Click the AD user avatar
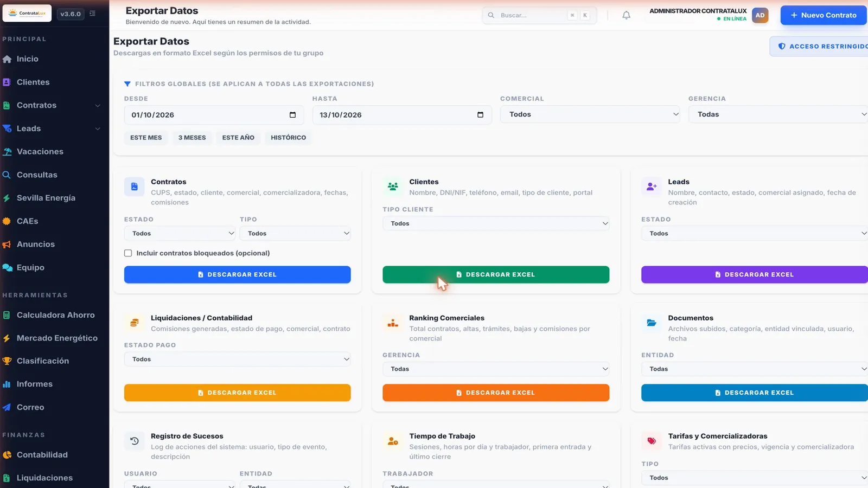Image resolution: width=868 pixels, height=488 pixels. 760,15
